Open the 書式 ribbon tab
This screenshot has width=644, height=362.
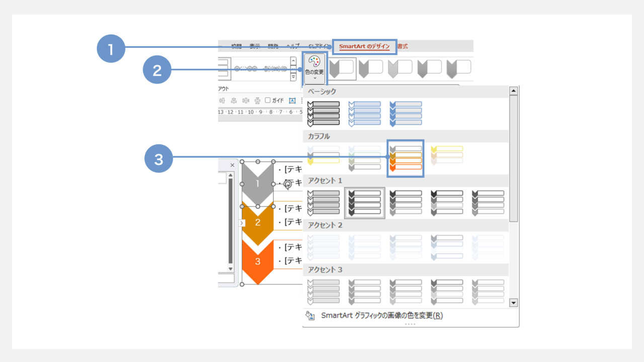(x=403, y=46)
